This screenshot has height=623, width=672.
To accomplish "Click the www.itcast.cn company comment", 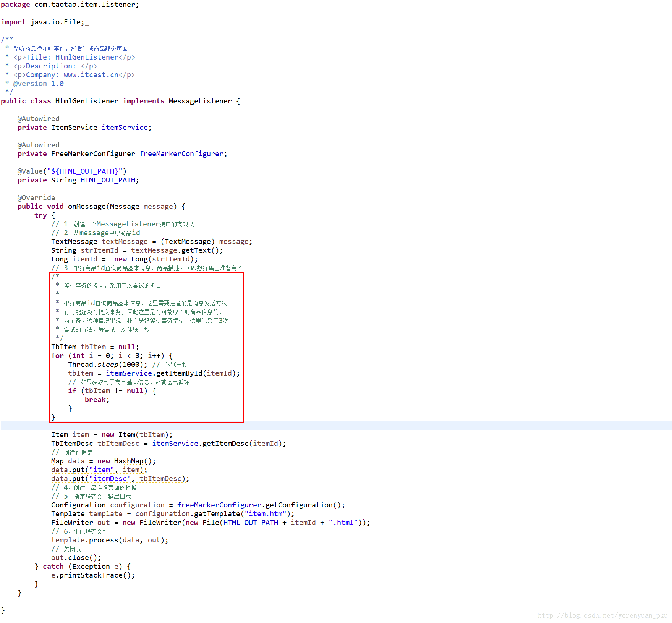I will click(x=91, y=75).
